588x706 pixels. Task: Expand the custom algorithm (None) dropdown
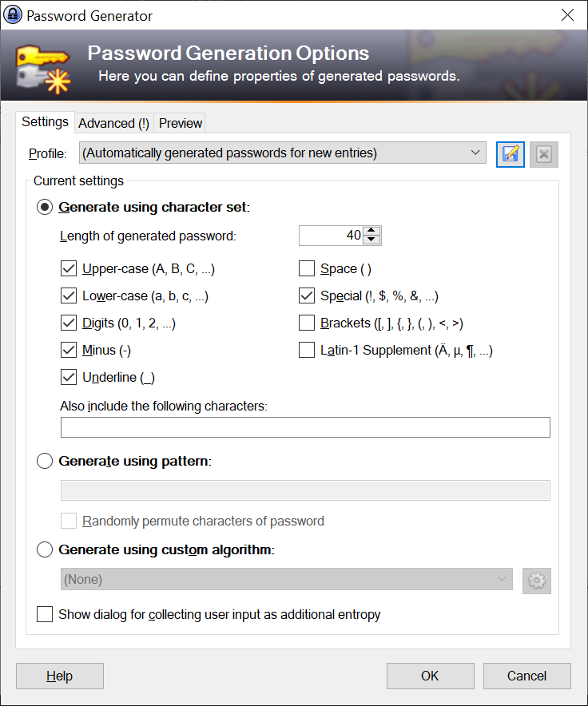click(x=287, y=579)
